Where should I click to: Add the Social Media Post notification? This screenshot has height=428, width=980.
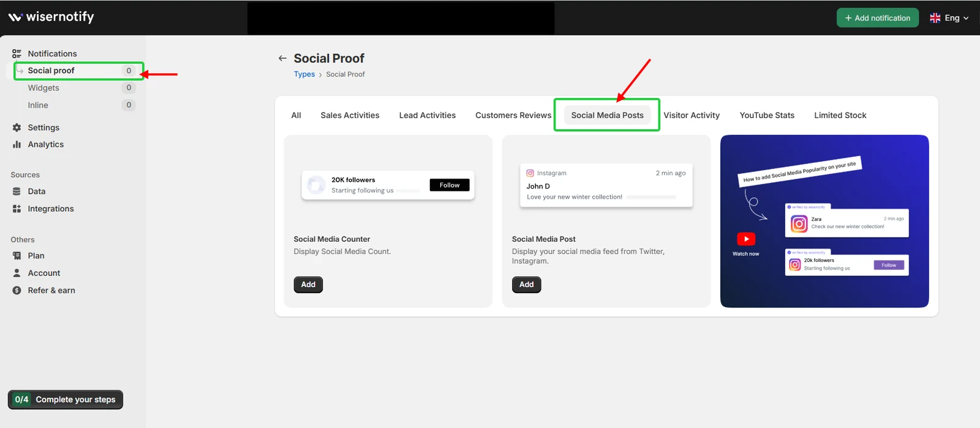click(527, 285)
